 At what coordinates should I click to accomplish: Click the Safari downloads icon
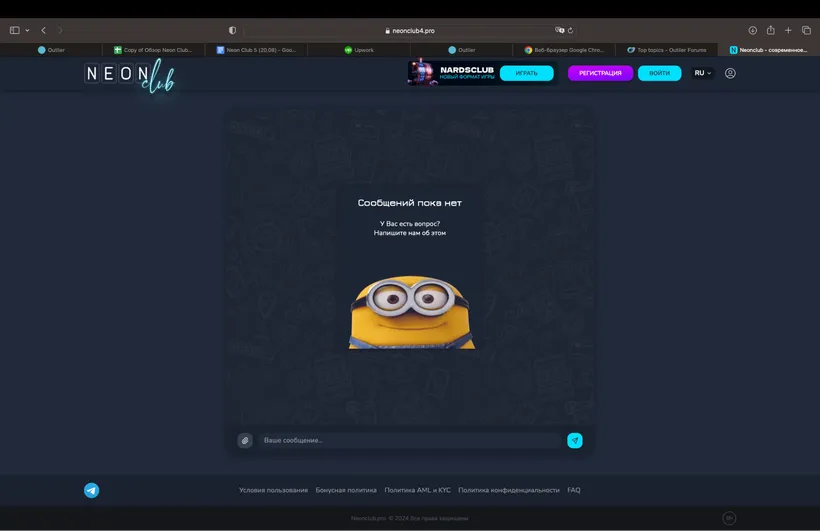click(753, 30)
